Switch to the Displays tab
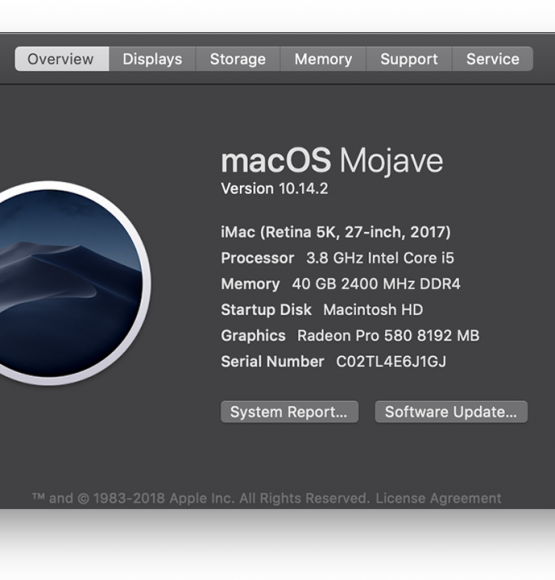This screenshot has width=555, height=580. click(x=152, y=59)
